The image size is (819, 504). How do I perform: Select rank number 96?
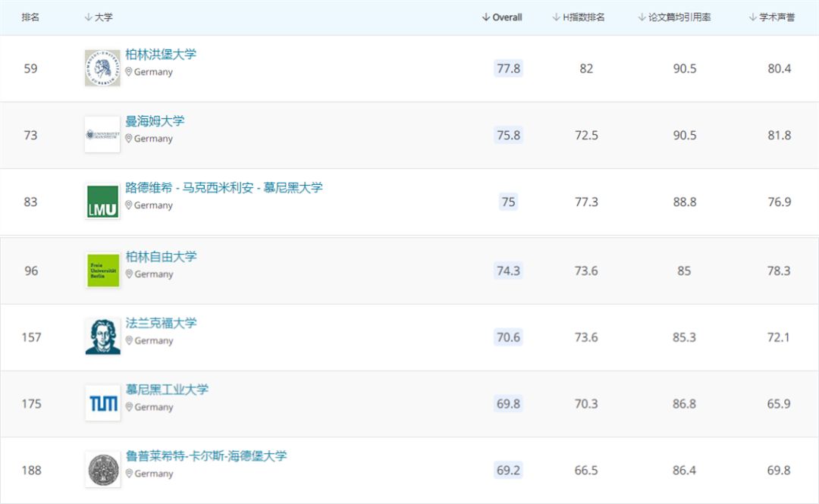coord(31,271)
